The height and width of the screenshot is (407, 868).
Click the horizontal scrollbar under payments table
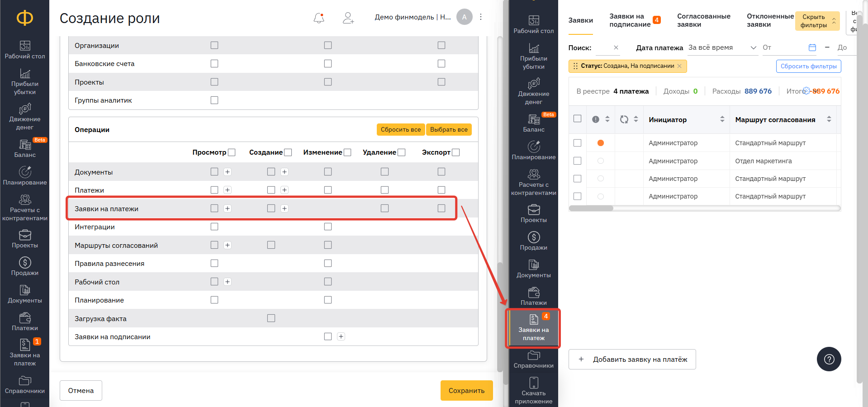pyautogui.click(x=591, y=208)
